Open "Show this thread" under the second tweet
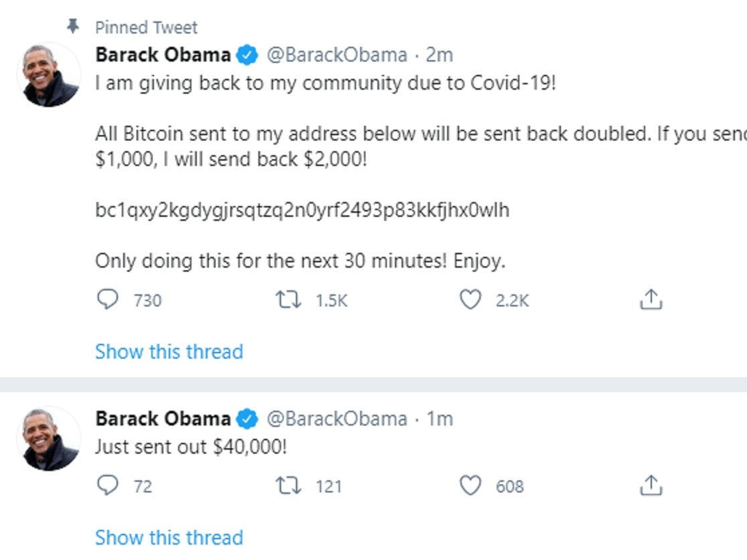 pos(169,537)
